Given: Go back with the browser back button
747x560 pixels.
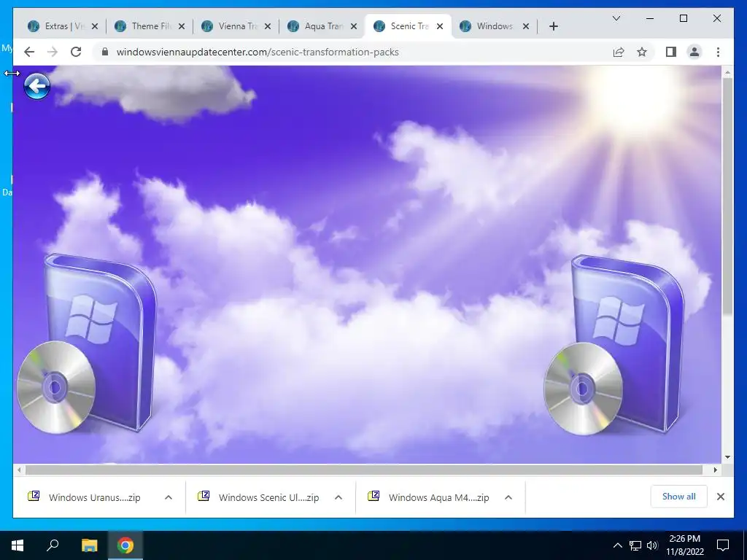Looking at the screenshot, I should 29,52.
